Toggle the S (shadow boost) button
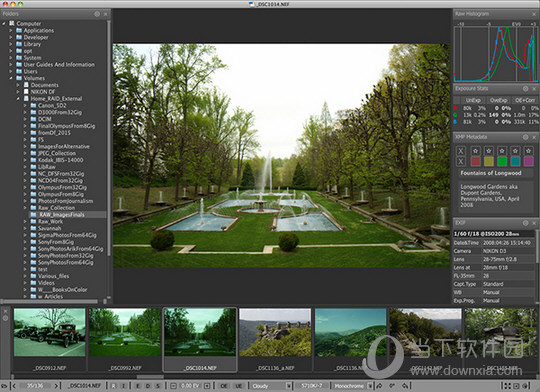The image size is (540, 392). (158, 386)
